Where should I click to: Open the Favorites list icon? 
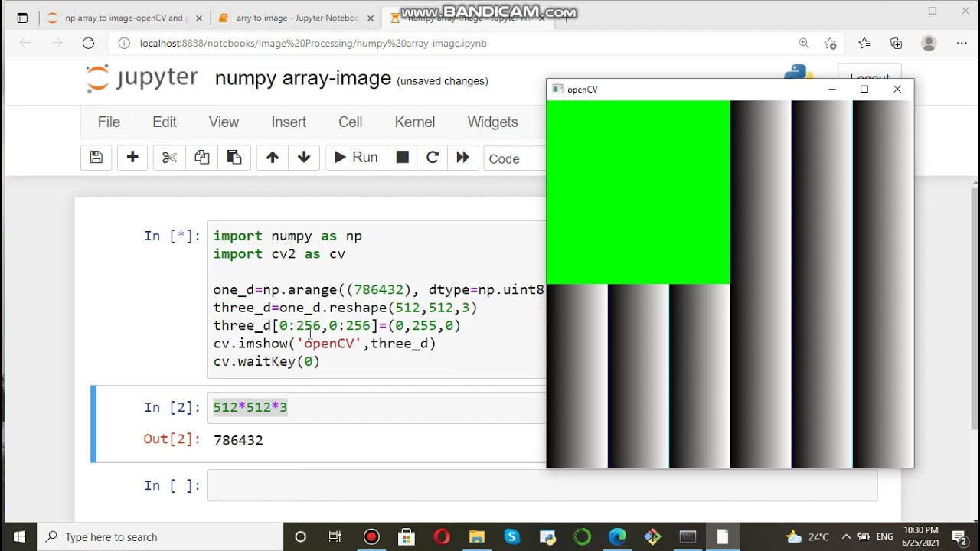point(864,44)
